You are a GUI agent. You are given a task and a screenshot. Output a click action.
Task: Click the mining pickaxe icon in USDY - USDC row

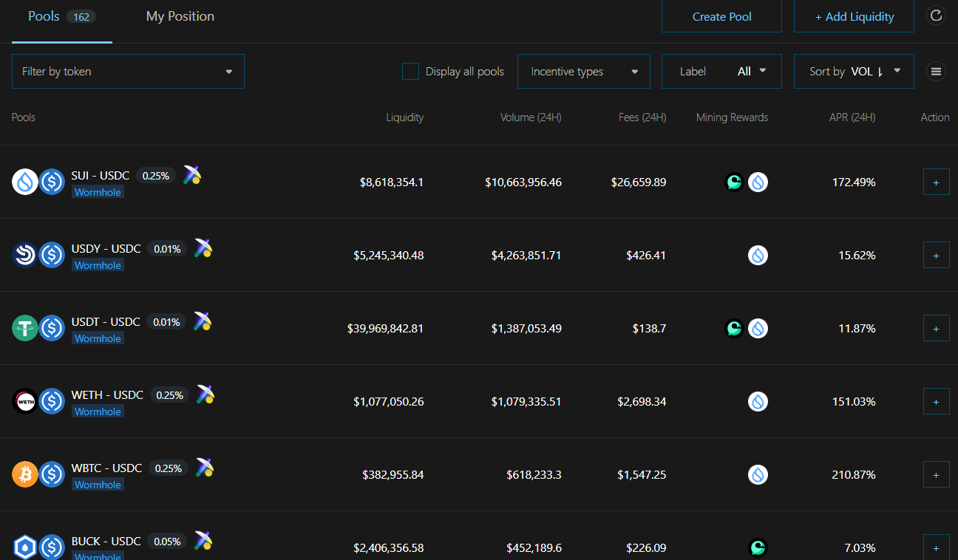click(203, 248)
